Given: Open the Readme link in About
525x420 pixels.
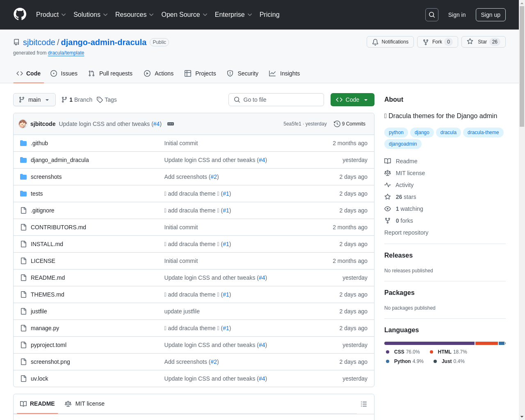Looking at the screenshot, I should click(x=401, y=161).
